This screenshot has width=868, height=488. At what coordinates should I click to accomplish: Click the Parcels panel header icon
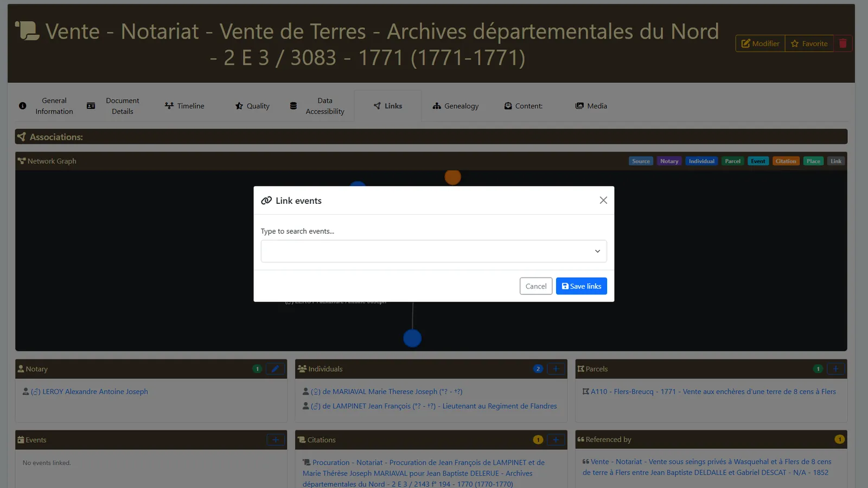(581, 369)
